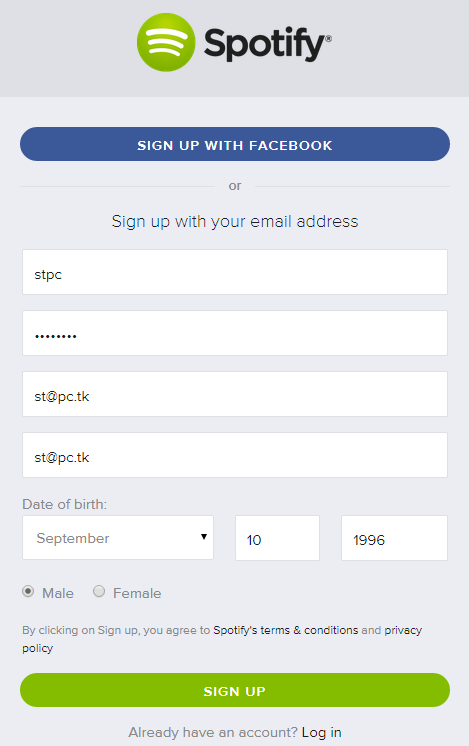Focus the username field containing stpc
469x746 pixels.
235,272
